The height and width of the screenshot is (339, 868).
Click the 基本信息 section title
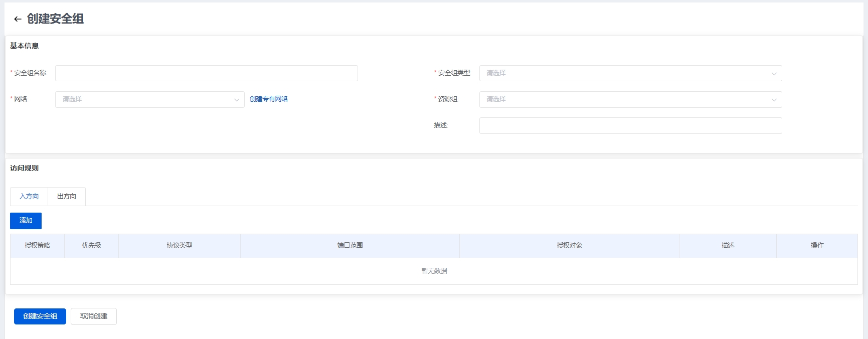(x=25, y=46)
